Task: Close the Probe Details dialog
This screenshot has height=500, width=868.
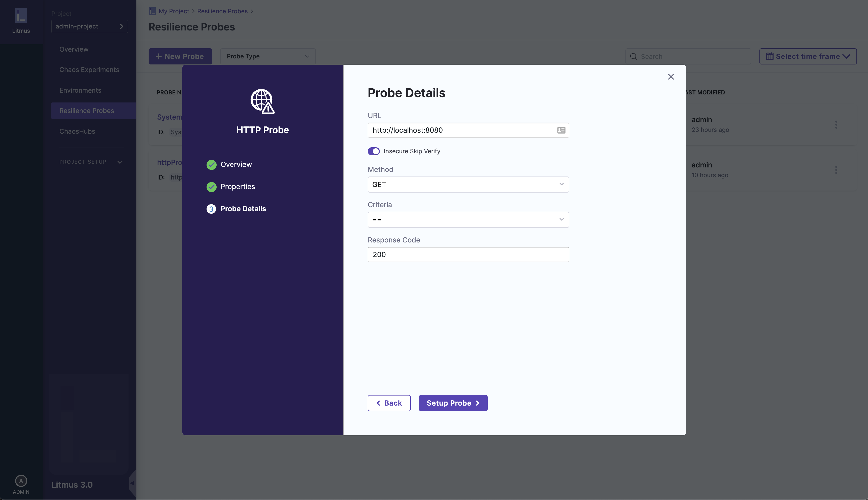Action: [671, 77]
